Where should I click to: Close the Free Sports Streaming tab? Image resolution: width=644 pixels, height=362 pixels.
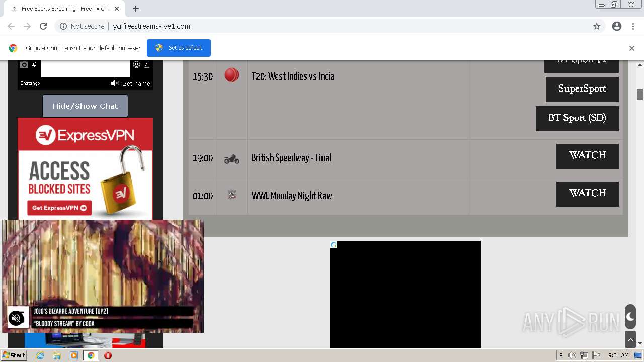(117, 9)
